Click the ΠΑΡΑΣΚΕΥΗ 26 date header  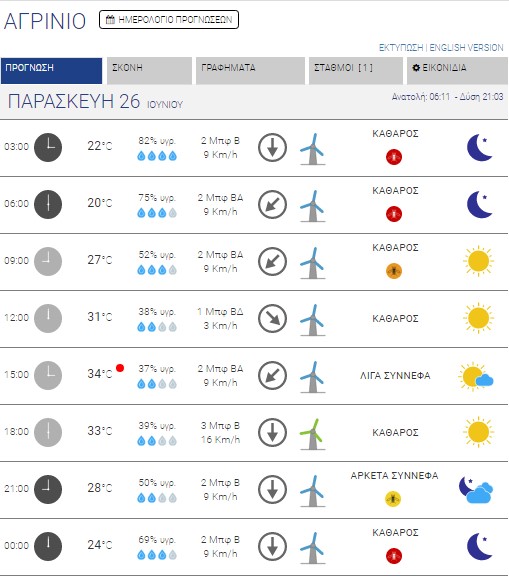pos(74,101)
